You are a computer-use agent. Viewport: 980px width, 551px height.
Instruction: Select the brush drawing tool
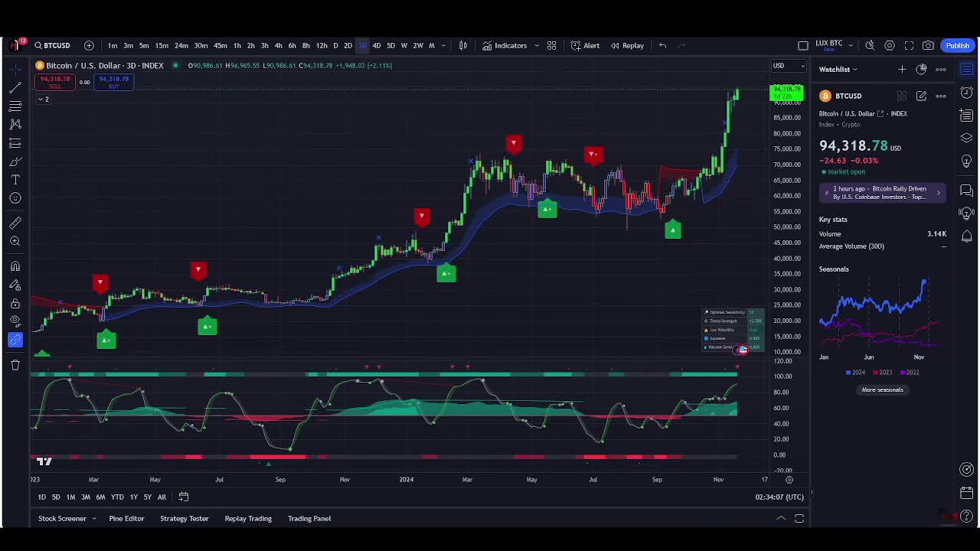point(15,161)
